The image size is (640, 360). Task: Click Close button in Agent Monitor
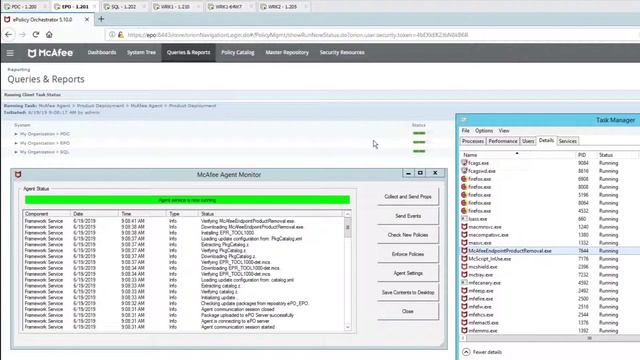point(408,311)
